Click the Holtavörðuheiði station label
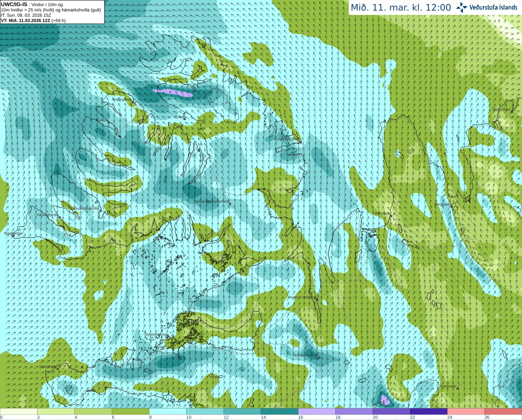 point(306,355)
